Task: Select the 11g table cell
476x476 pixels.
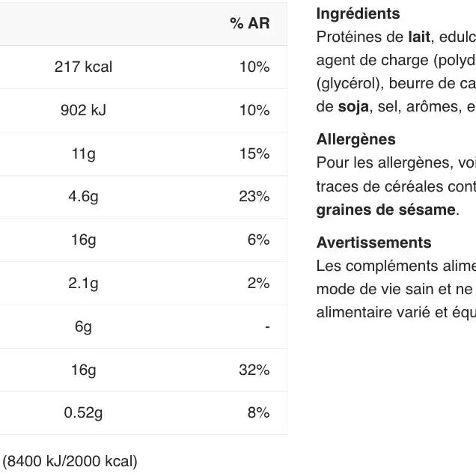Action: [83, 153]
